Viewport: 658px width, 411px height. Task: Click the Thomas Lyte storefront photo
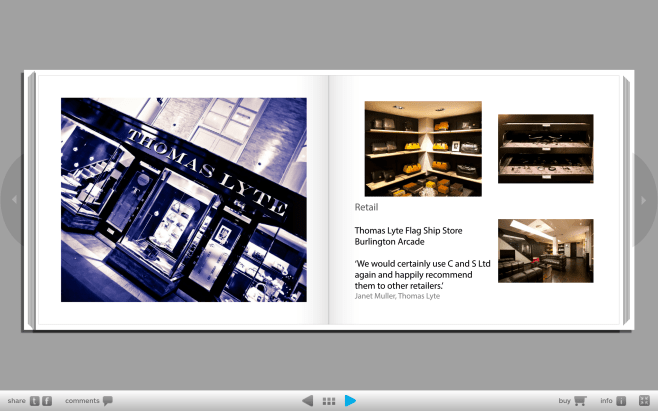point(184,200)
